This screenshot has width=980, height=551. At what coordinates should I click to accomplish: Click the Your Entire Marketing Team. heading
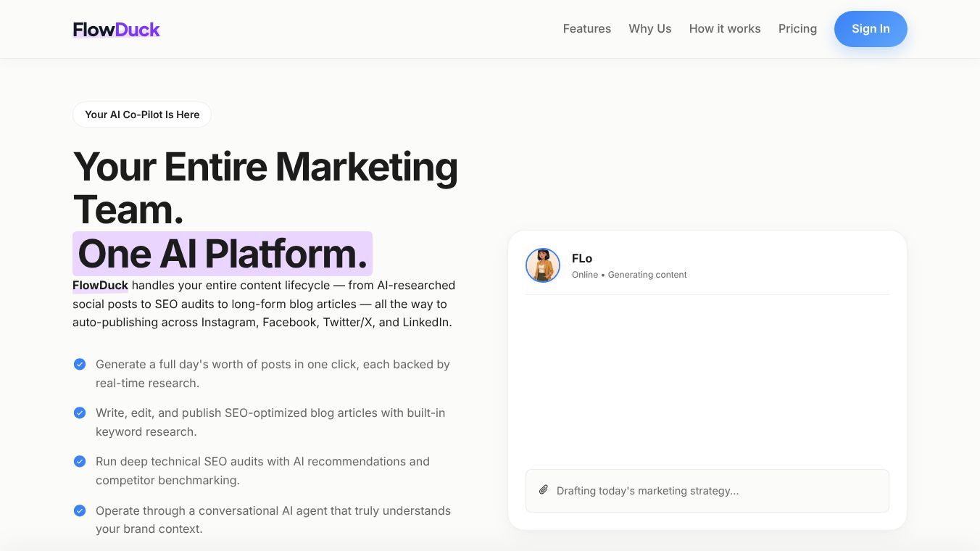click(x=265, y=188)
